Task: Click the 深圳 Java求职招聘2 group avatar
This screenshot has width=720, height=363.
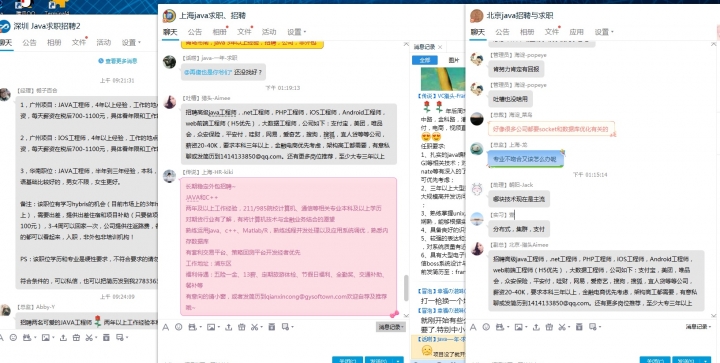Action: coord(5,26)
